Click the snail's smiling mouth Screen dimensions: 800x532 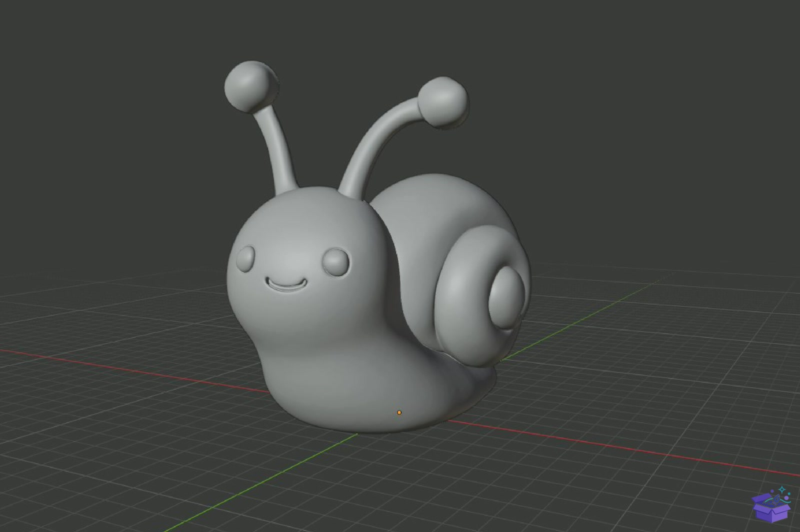[x=285, y=285]
